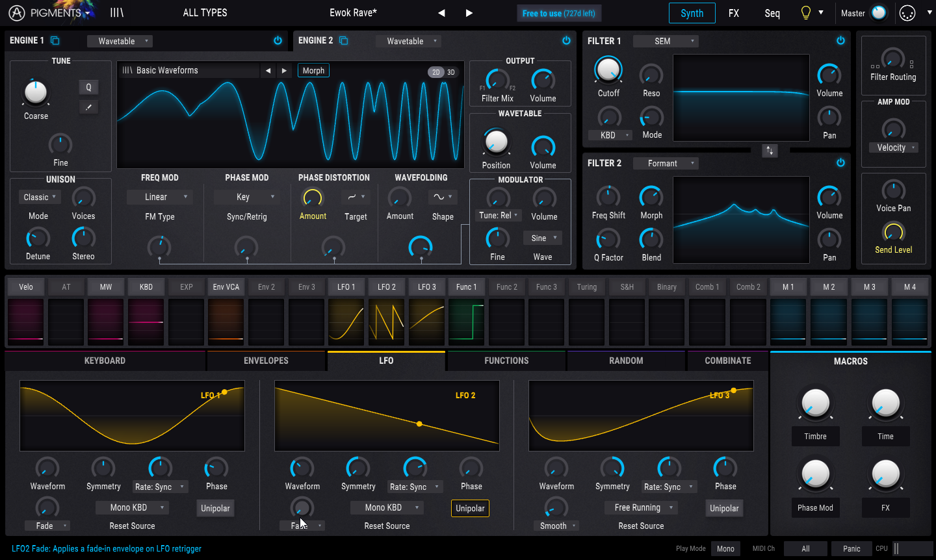Click the Free to use trial button
This screenshot has width=936, height=560.
click(x=559, y=13)
